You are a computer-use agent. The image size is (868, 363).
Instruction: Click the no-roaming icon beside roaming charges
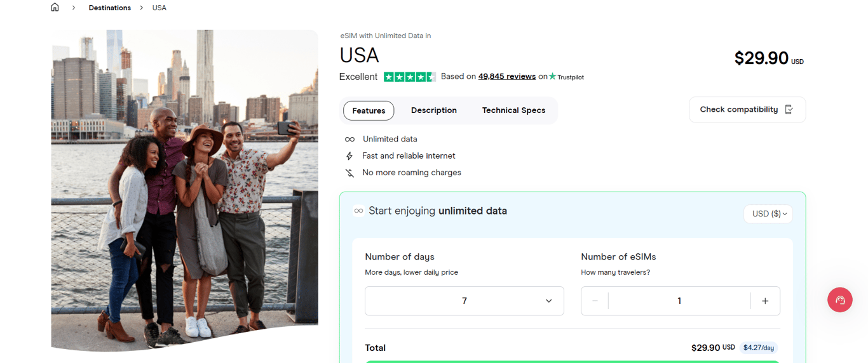click(349, 173)
